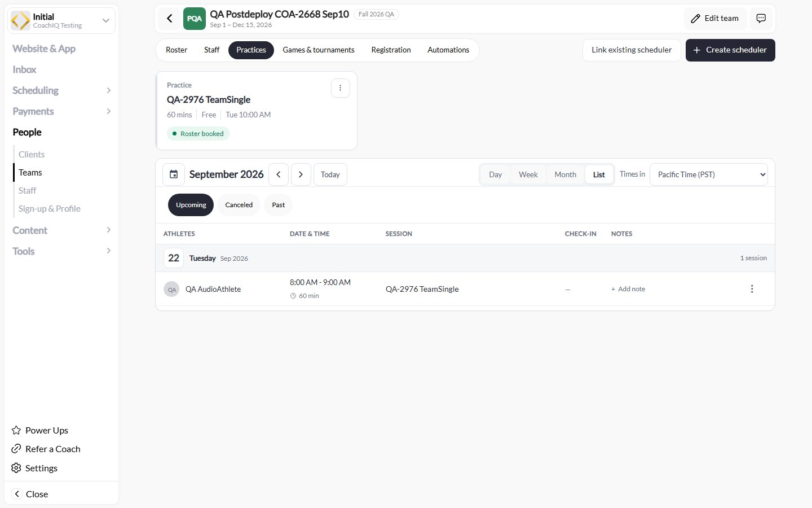Show Upcoming sessions
Image resolution: width=812 pixels, height=508 pixels.
tap(191, 205)
